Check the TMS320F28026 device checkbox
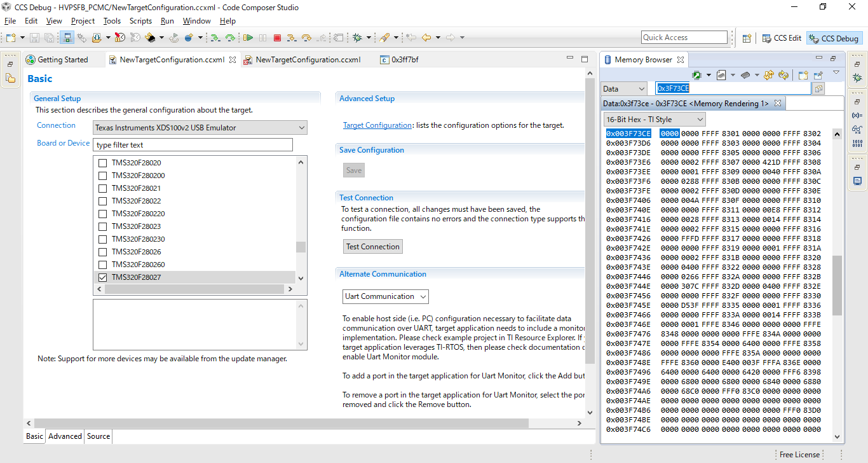This screenshot has width=868, height=463. [x=102, y=252]
